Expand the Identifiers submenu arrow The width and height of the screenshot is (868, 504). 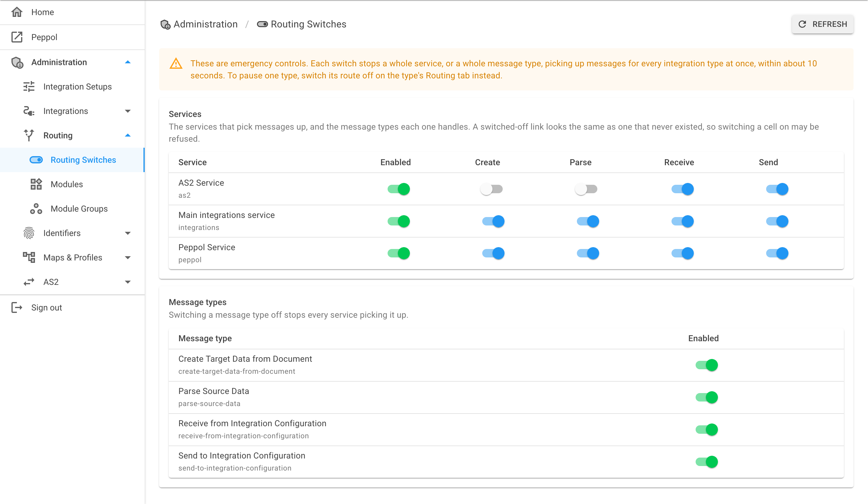coord(128,233)
